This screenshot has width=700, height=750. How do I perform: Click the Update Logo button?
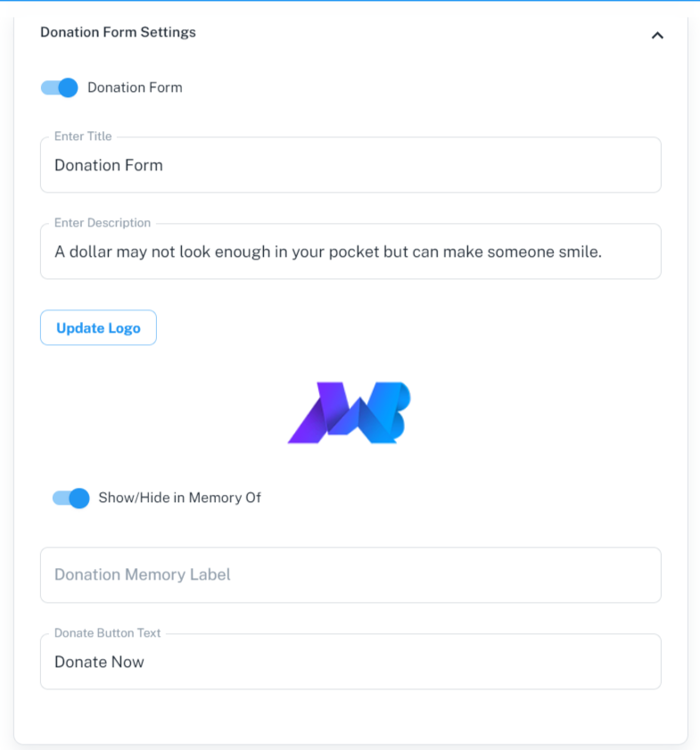(x=98, y=327)
